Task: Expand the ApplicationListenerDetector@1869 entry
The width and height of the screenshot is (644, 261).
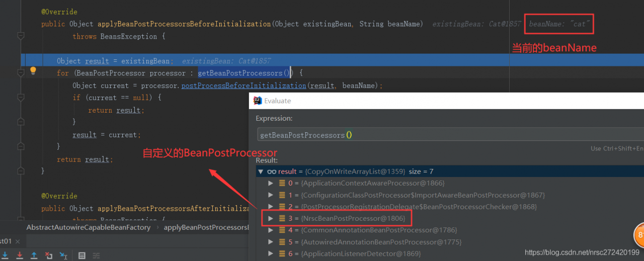Action: tap(271, 253)
